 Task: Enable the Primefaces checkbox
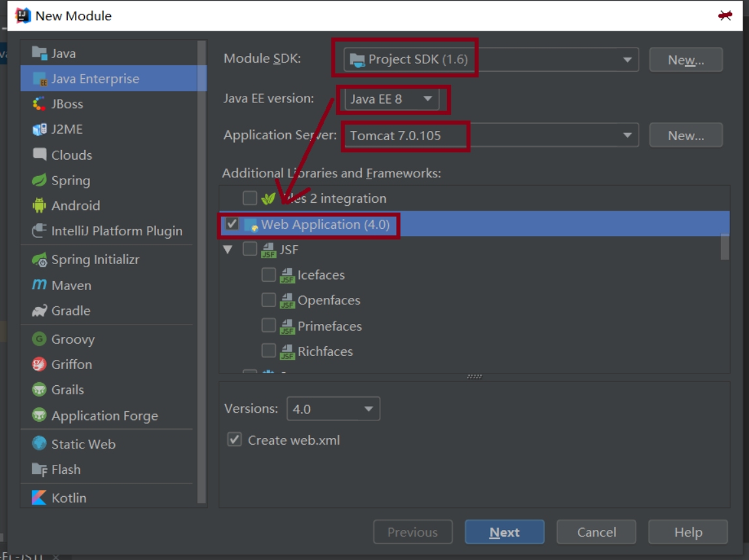(x=268, y=325)
